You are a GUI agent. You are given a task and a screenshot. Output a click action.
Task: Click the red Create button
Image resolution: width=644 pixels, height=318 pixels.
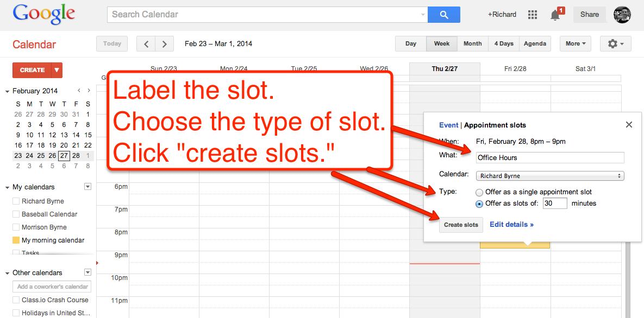tap(32, 70)
